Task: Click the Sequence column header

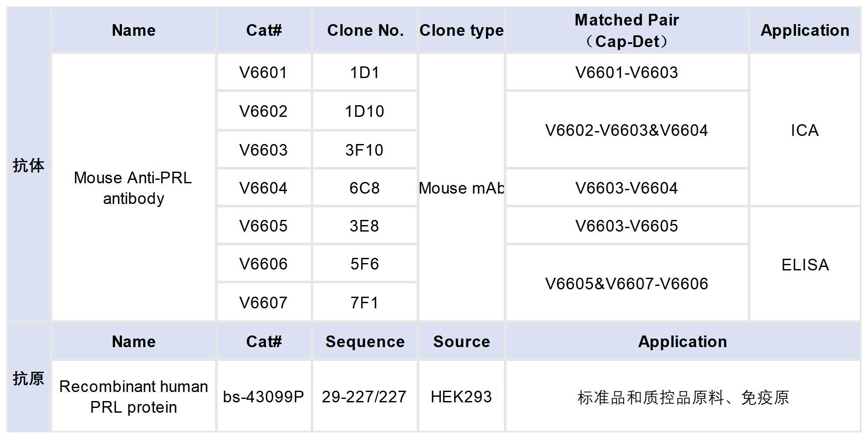Action: click(x=365, y=342)
